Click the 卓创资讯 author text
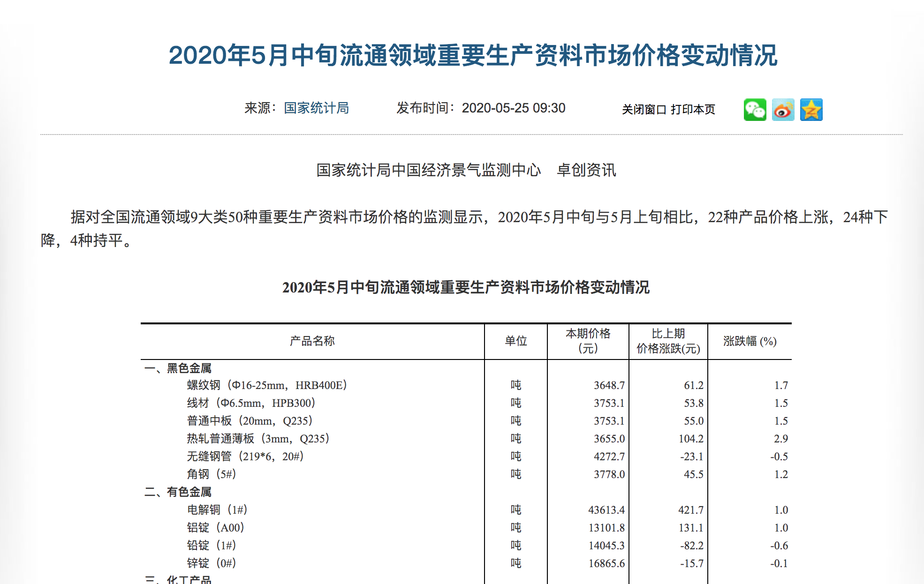Screen dimensions: 924x584 tap(586, 170)
